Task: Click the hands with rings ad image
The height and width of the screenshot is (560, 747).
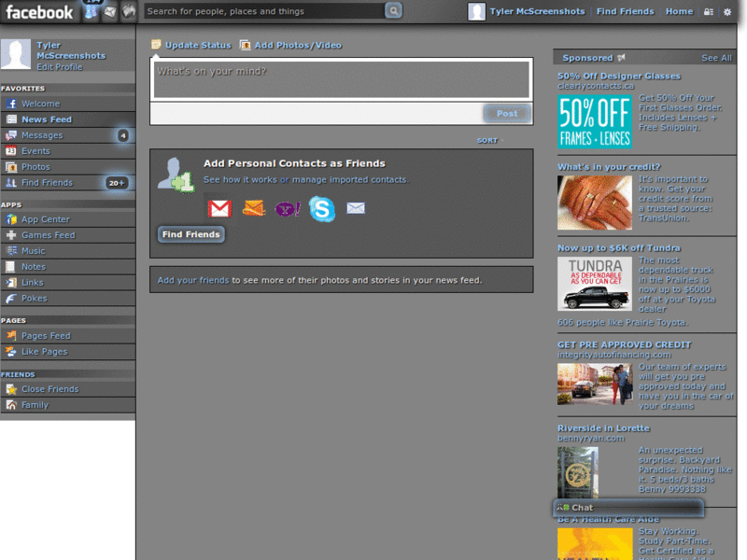Action: tap(595, 203)
